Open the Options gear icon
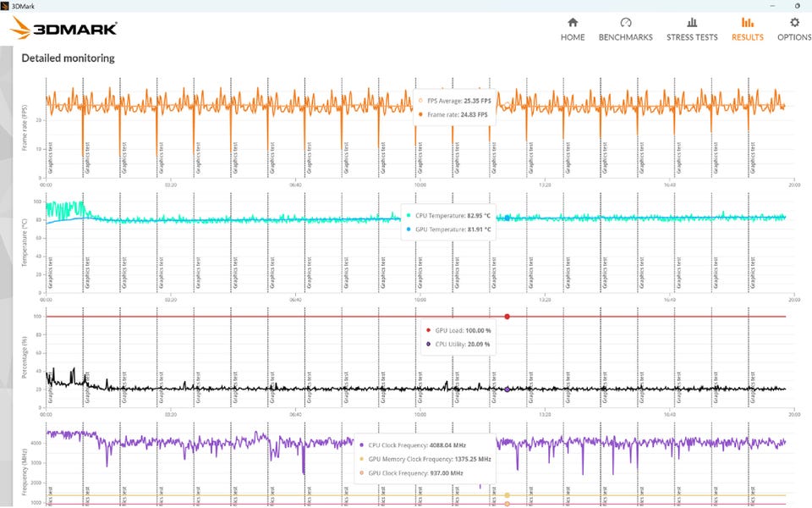 click(x=794, y=22)
